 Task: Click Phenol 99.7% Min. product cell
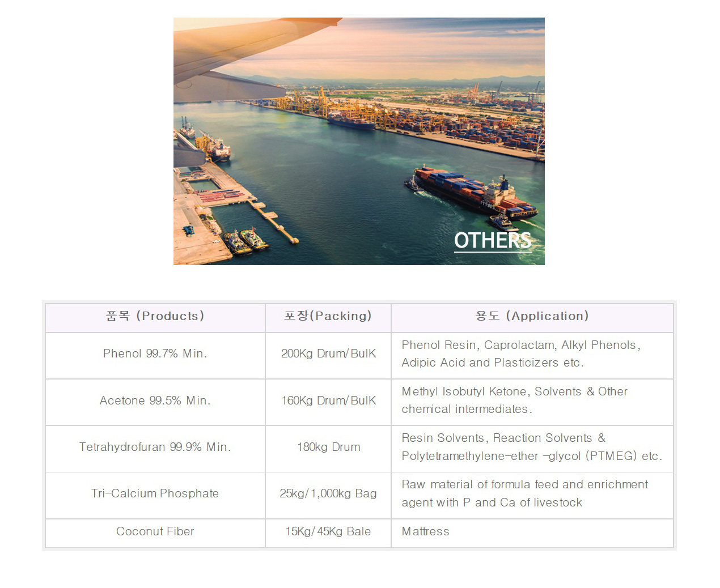coord(155,353)
